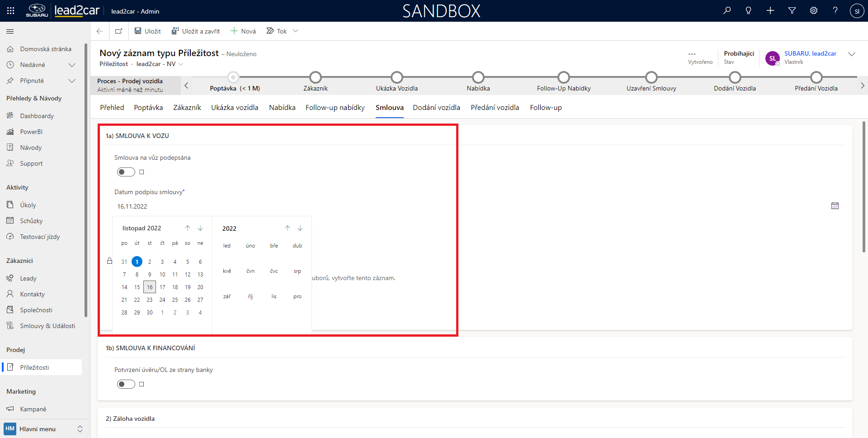Click Uložit a zavřít button
Screen dimensions: 868x438
[196, 31]
